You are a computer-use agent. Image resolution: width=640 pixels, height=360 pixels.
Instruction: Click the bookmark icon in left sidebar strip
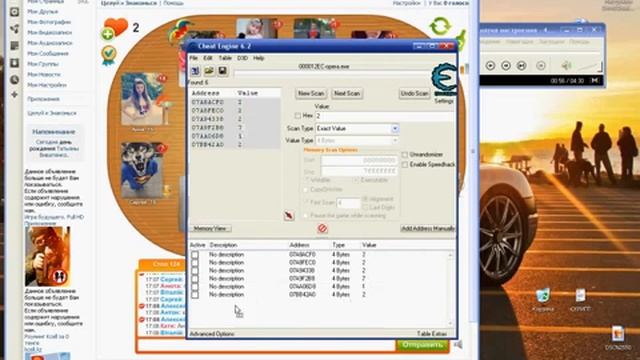tap(15, 63)
